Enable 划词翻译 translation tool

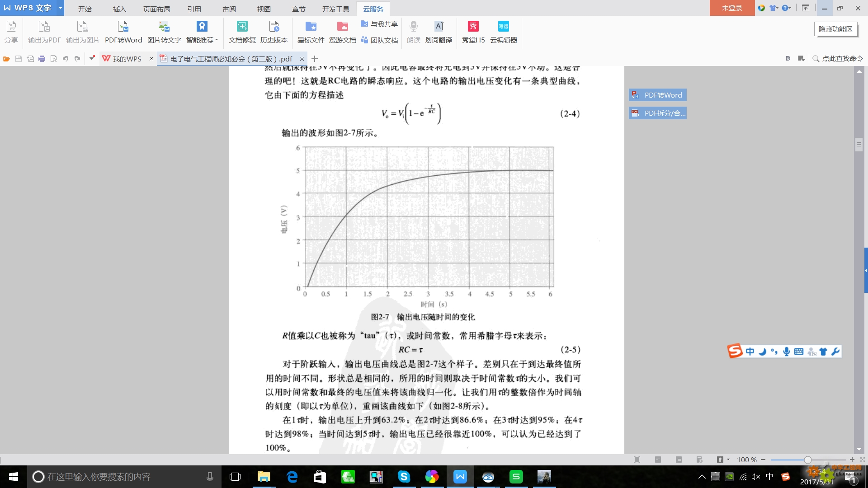(x=439, y=32)
